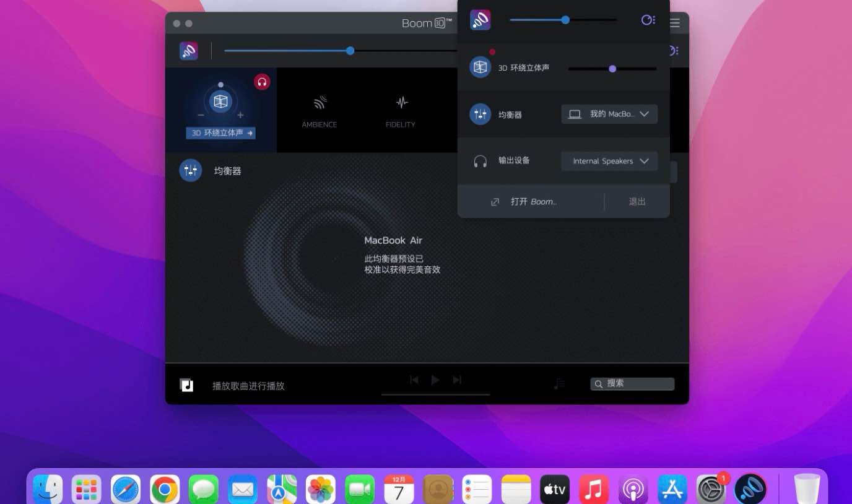The height and width of the screenshot is (504, 852).
Task: Open Reminders from the Dock
Action: coord(477,490)
